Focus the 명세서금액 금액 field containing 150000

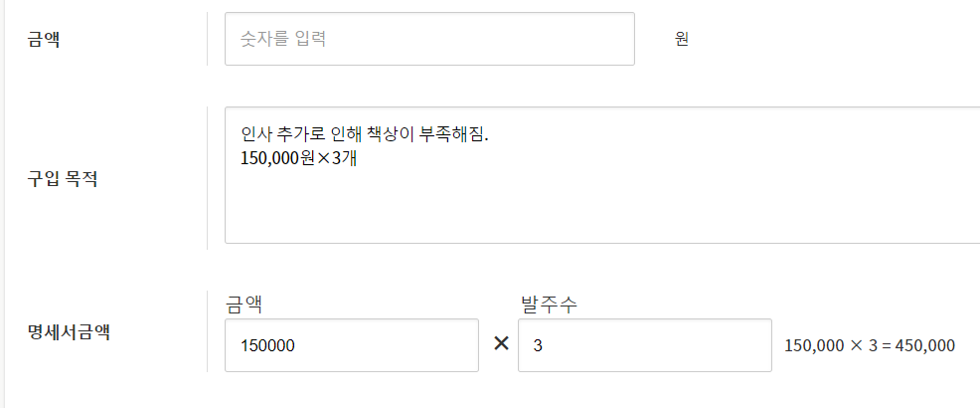tap(352, 345)
